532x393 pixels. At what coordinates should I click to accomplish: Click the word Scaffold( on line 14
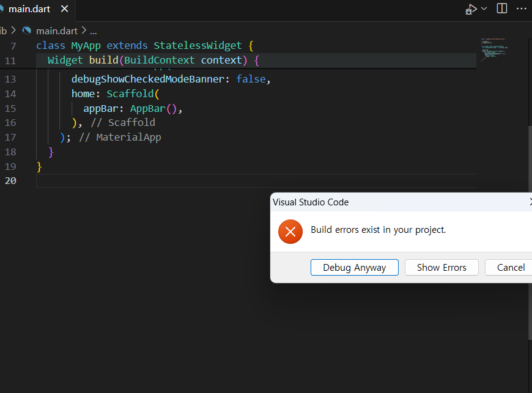coord(133,94)
